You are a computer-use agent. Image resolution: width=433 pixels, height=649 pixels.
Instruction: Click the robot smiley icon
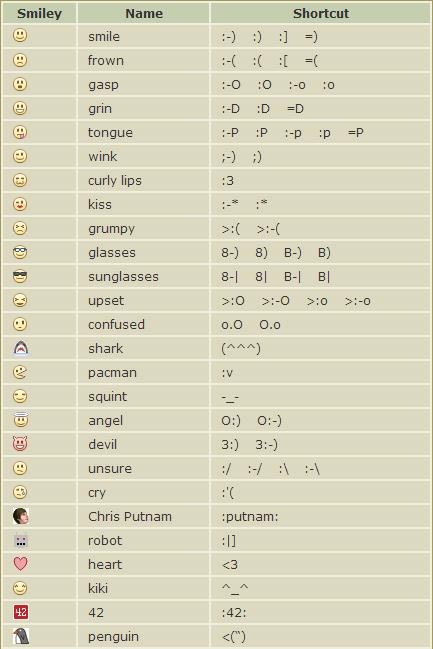21,541
